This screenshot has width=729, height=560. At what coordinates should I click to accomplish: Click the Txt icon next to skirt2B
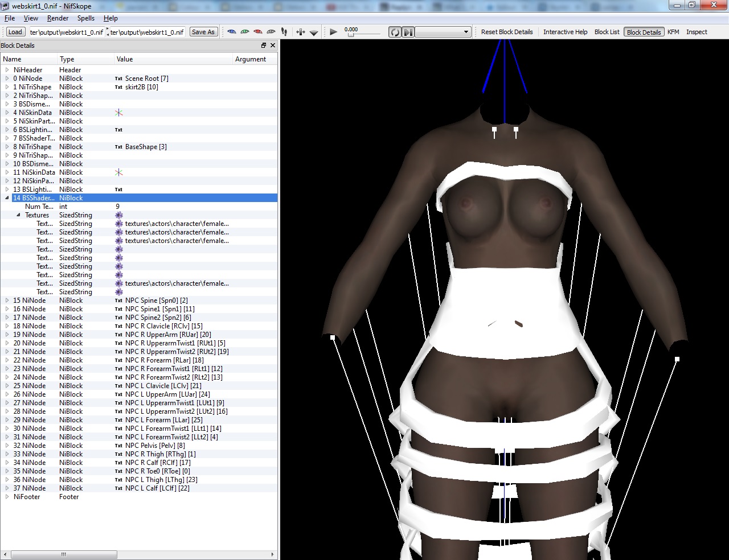118,87
